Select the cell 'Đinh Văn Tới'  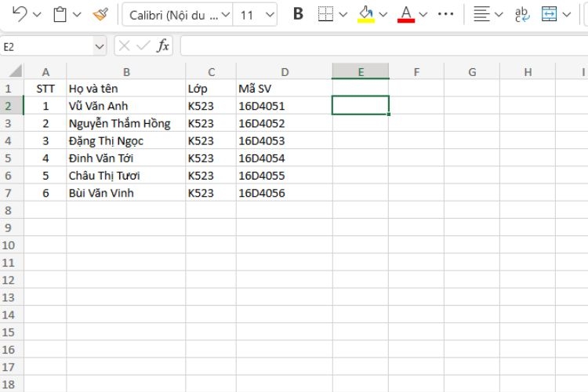(126, 158)
